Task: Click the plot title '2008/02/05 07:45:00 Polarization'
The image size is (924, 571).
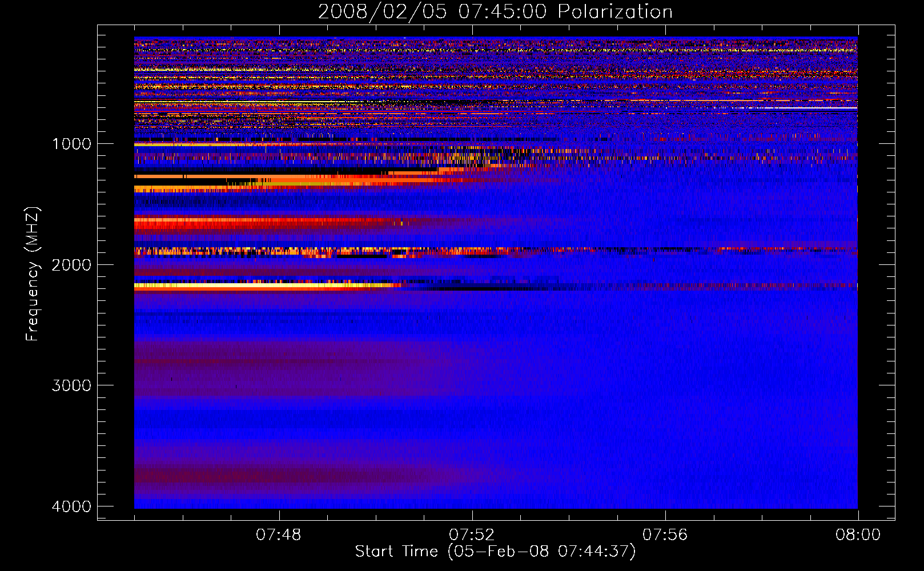Action: pos(495,11)
